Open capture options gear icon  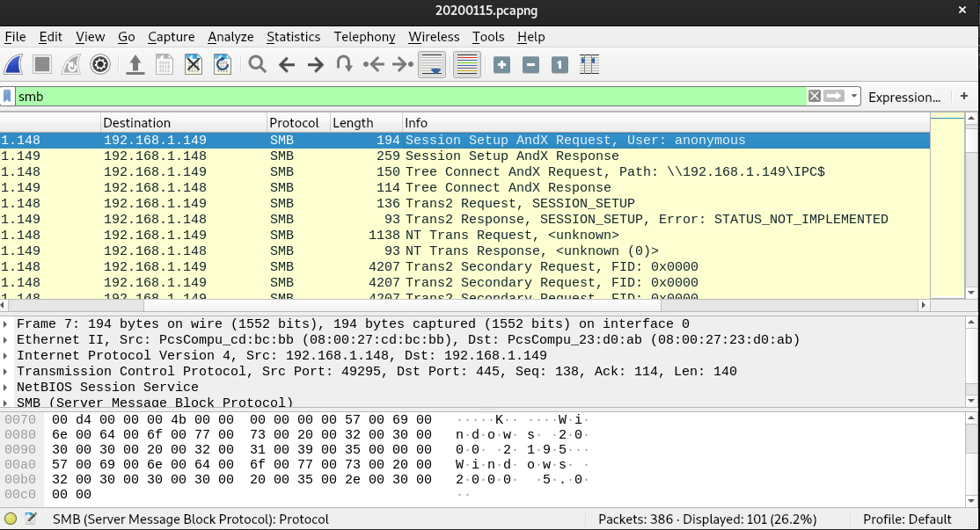pos(100,64)
